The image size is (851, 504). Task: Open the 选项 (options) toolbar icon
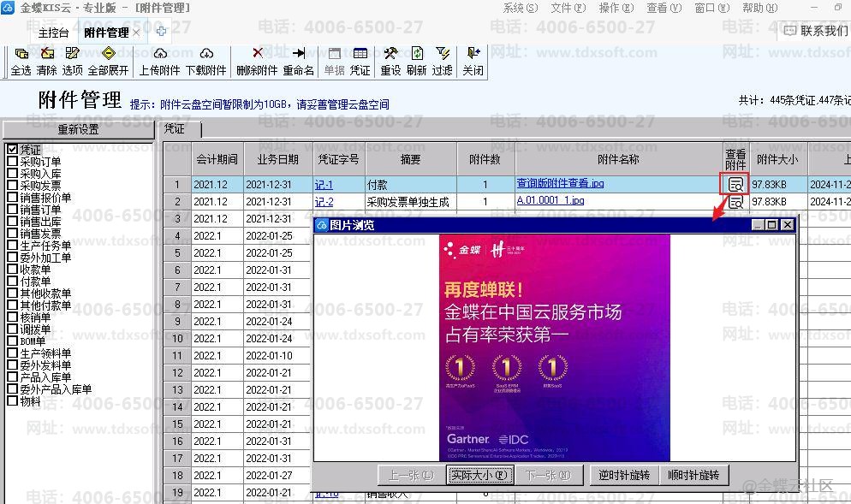click(x=72, y=53)
